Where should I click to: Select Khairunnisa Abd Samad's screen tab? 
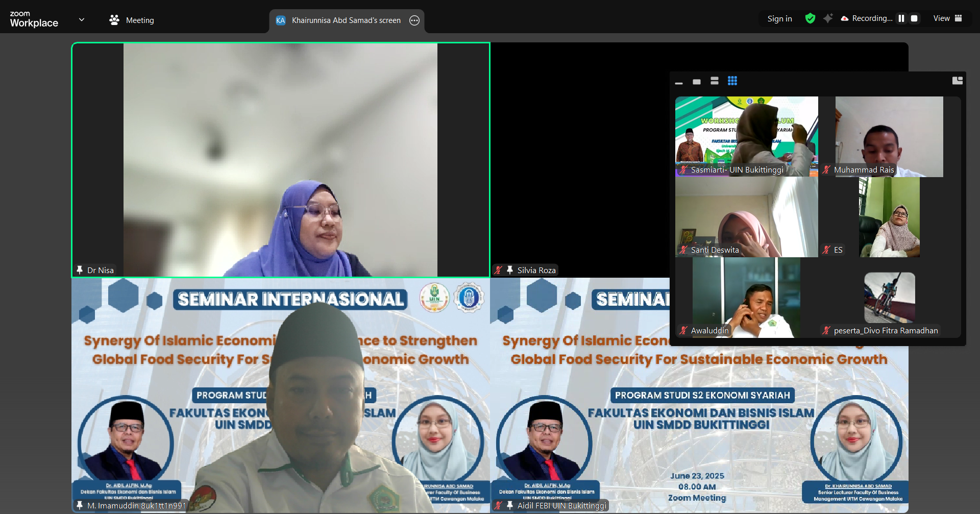coord(347,20)
